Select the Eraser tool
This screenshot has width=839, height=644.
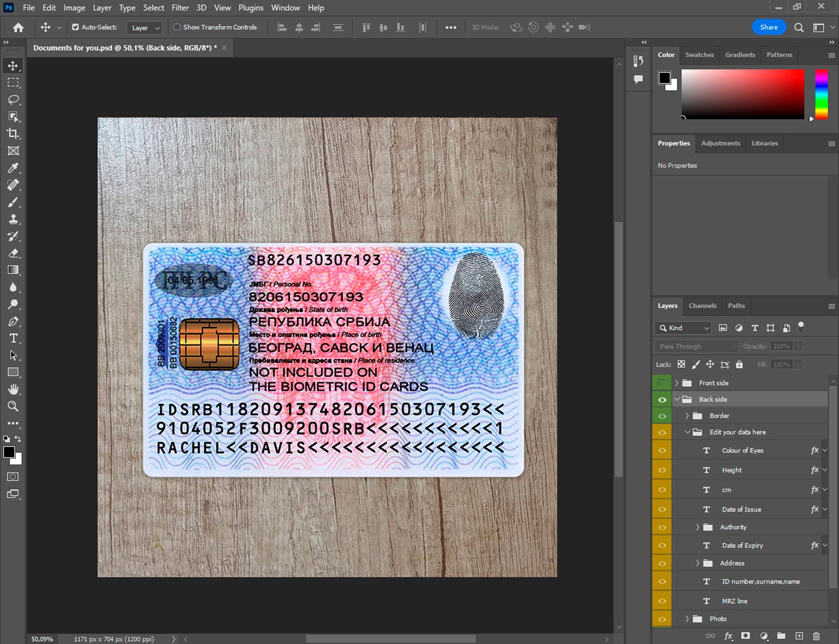tap(13, 253)
